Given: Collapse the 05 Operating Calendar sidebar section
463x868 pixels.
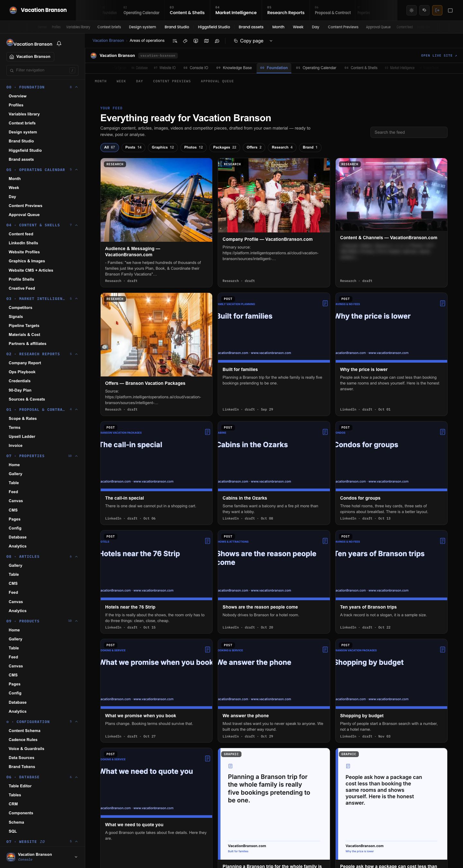Looking at the screenshot, I should click(x=77, y=170).
